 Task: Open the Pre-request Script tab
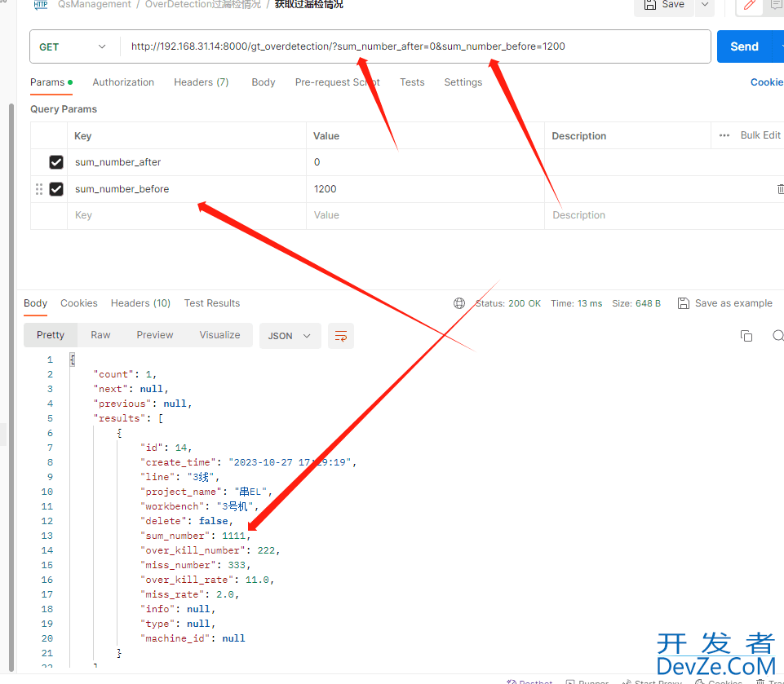(338, 82)
